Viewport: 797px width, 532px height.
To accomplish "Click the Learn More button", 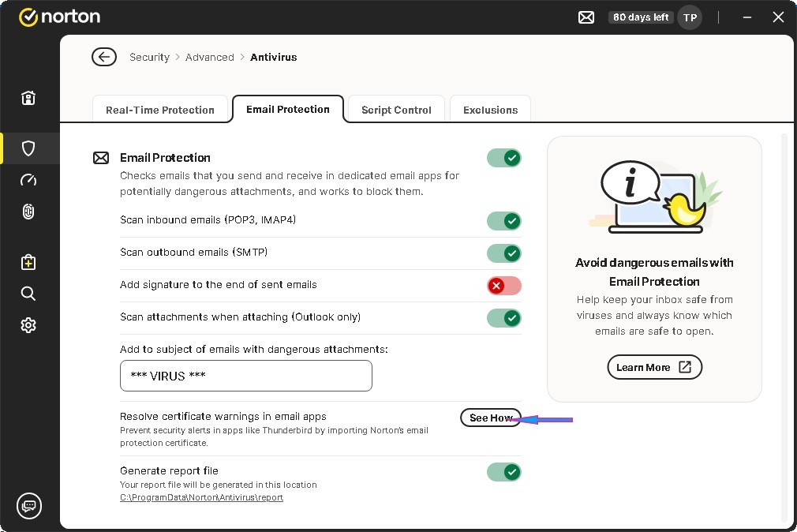I will coord(654,367).
